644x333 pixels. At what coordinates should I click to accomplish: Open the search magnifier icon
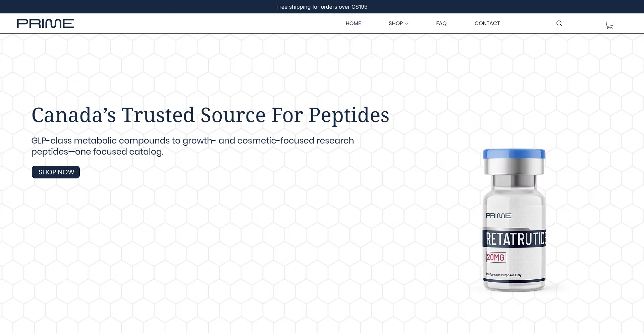(559, 23)
